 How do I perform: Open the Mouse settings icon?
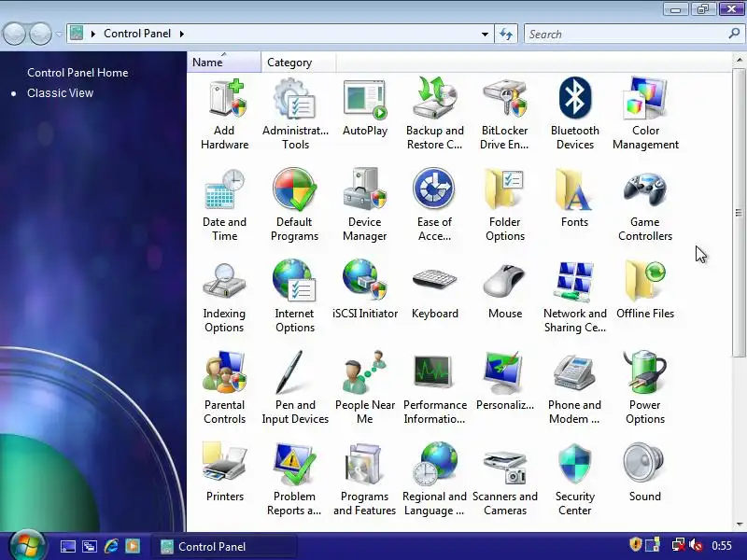(505, 290)
